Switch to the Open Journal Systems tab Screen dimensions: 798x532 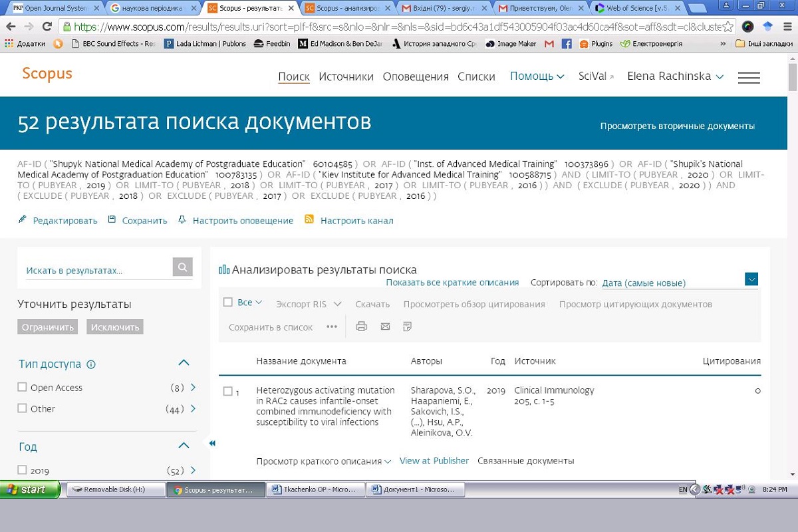[55, 9]
